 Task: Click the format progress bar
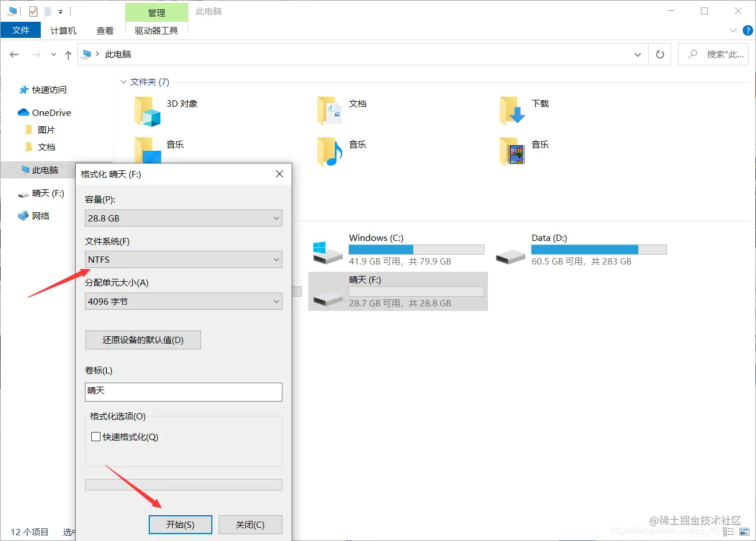(x=184, y=485)
